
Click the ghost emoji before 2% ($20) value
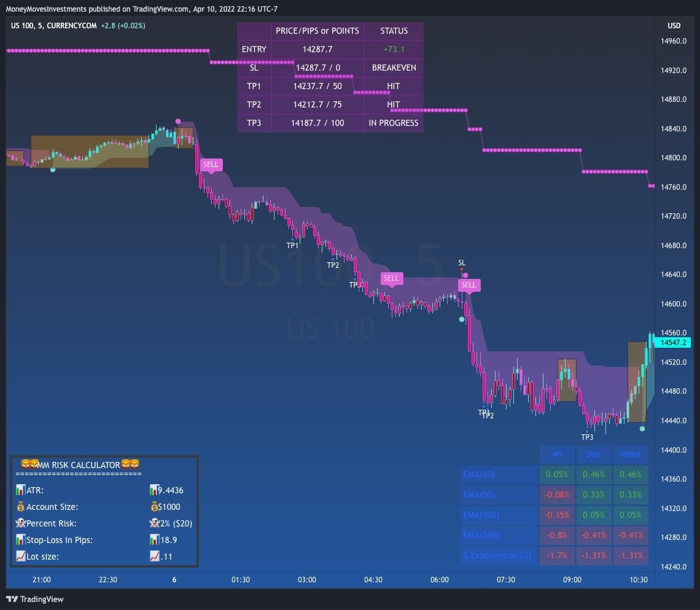pyautogui.click(x=155, y=523)
